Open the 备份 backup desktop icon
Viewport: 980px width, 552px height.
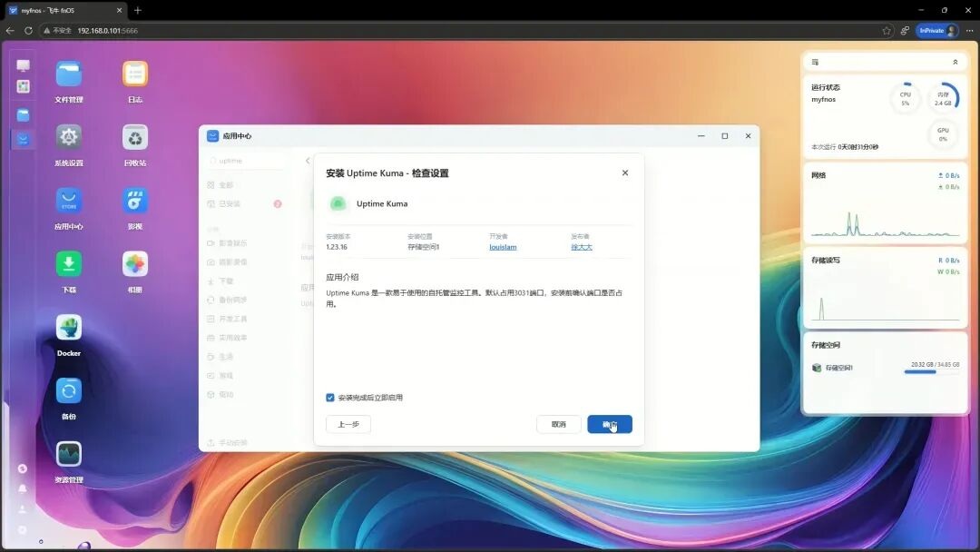(x=69, y=391)
